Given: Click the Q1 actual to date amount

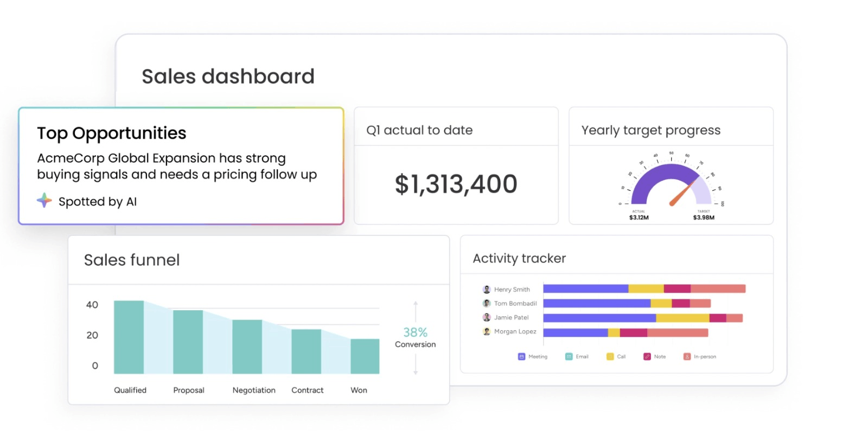Looking at the screenshot, I should point(456,184).
